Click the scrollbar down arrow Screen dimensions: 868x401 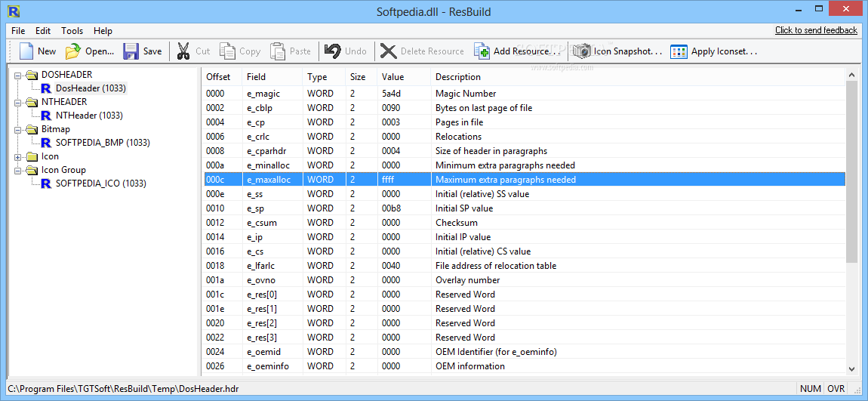(x=851, y=369)
